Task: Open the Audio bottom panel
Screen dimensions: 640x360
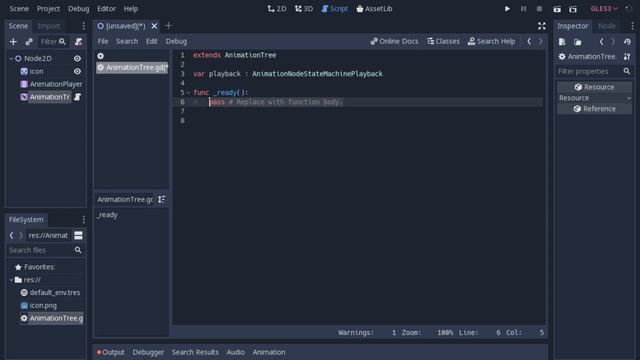Action: [x=236, y=352]
